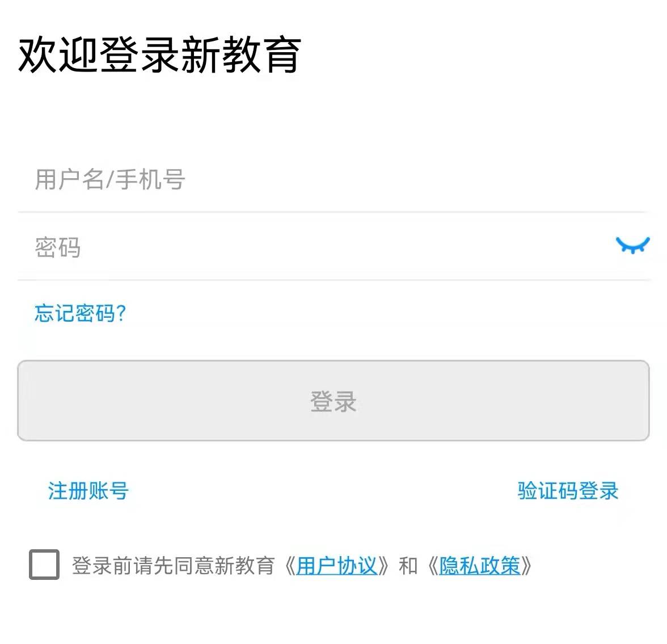Click the empty area of the username row
Viewport: 667px width, 644px height.
[425, 179]
